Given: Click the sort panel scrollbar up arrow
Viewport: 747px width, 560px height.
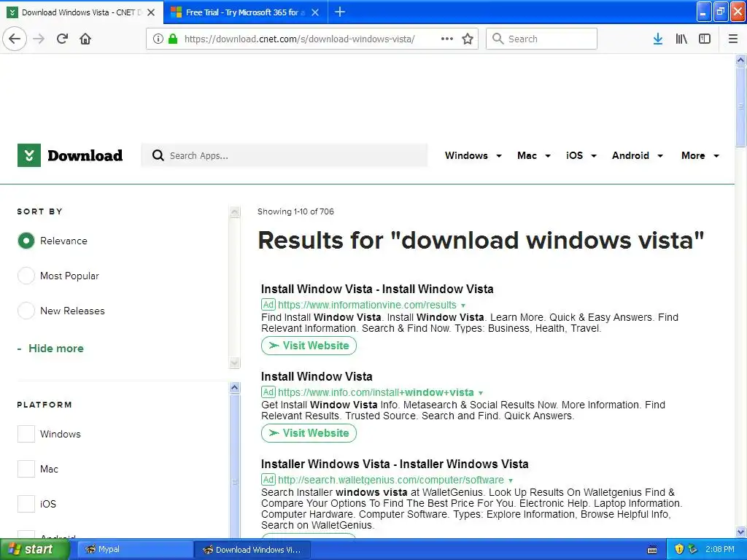Looking at the screenshot, I should tap(235, 212).
